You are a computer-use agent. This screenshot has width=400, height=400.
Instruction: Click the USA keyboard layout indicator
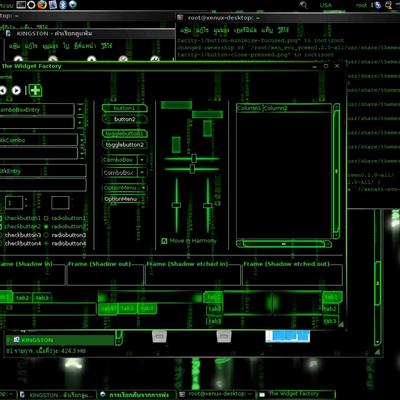pyautogui.click(x=326, y=5)
